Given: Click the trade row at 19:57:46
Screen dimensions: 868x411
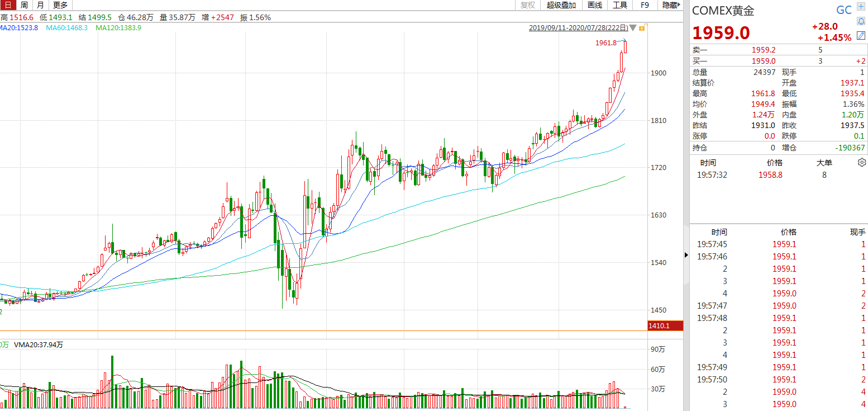Looking at the screenshot, I should [x=779, y=257].
